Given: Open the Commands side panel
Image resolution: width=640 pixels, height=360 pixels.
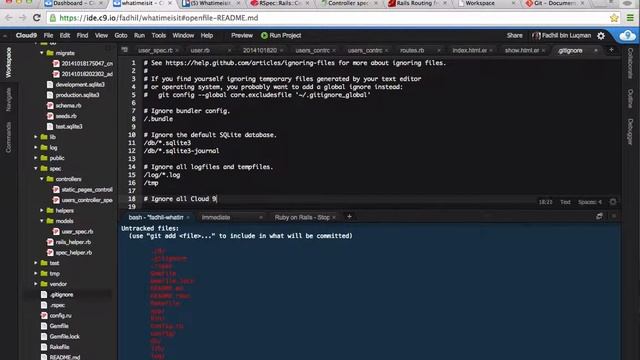Looking at the screenshot, I should (x=8, y=137).
